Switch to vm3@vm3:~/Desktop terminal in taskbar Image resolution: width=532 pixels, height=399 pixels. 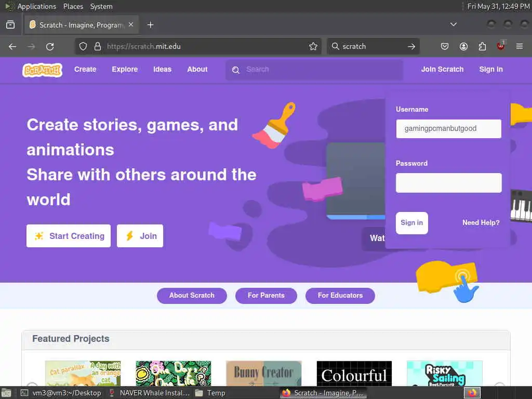61,393
